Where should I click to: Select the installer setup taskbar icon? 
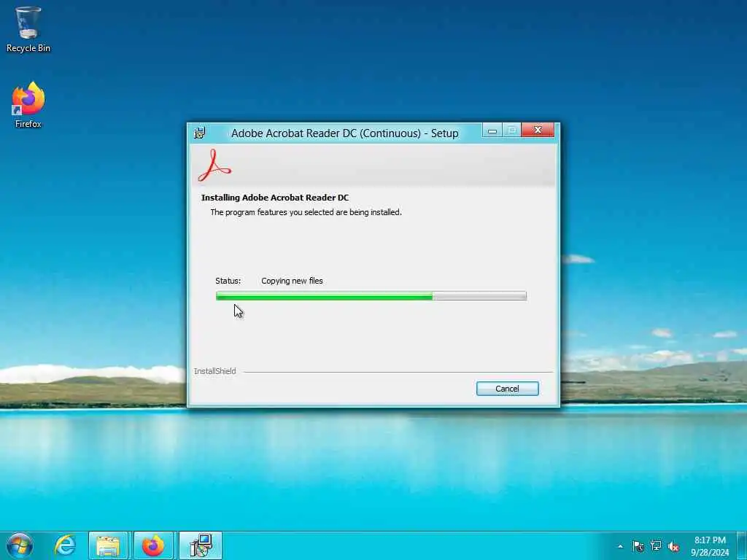click(201, 545)
